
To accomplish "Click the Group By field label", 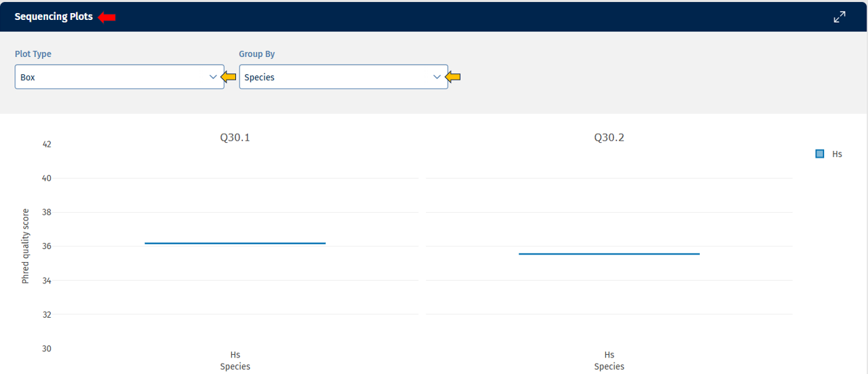I will [x=257, y=54].
